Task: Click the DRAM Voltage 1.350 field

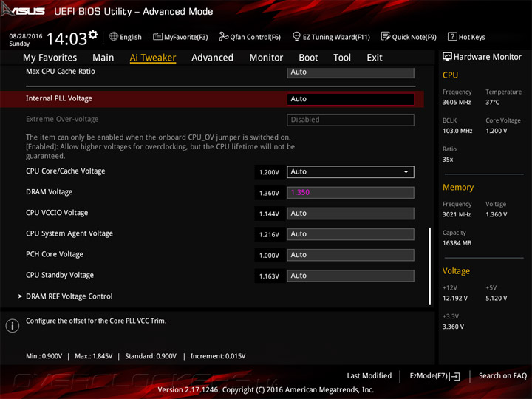Action: 350,193
